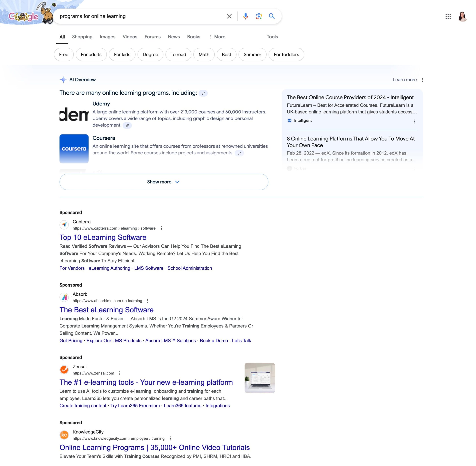Click the Google Search magnifying glass icon

pyautogui.click(x=272, y=16)
